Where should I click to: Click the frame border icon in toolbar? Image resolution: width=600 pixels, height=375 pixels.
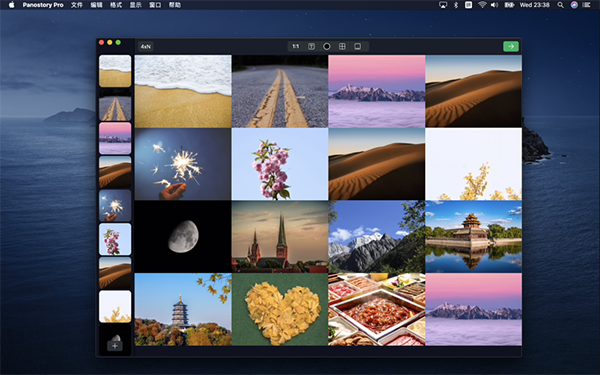coord(357,46)
